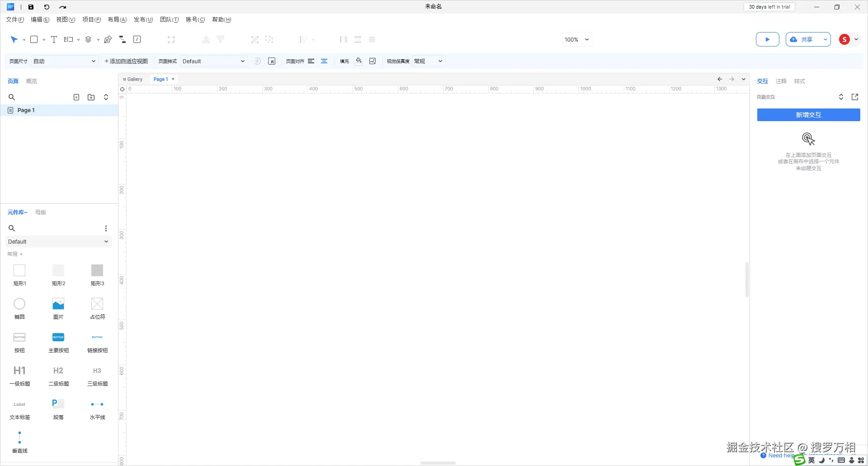Click the ruler origin icon on canvas
This screenshot has width=868, height=466.
pos(122,89)
